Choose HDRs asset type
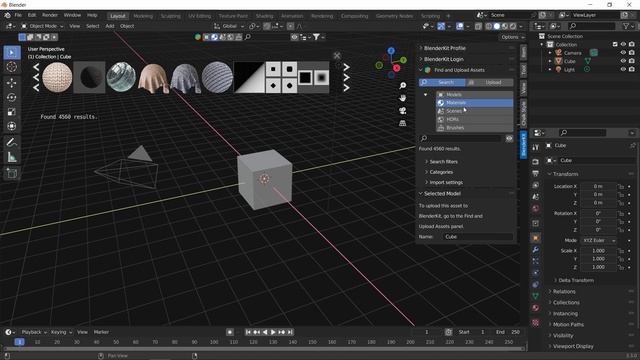 474,120
